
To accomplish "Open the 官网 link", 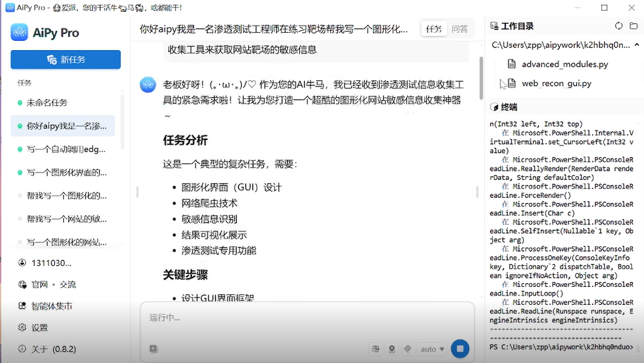I will point(40,284).
